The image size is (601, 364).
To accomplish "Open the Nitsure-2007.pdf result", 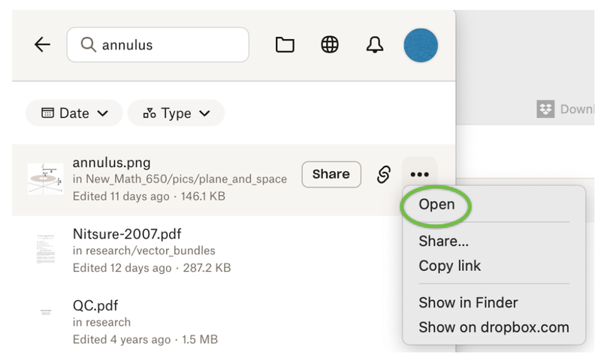I will click(x=127, y=234).
